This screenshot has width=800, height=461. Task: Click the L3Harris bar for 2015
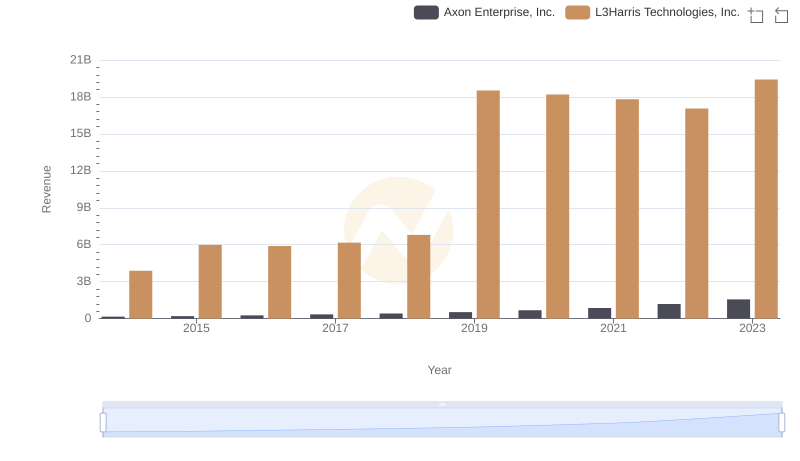pyautogui.click(x=210, y=281)
